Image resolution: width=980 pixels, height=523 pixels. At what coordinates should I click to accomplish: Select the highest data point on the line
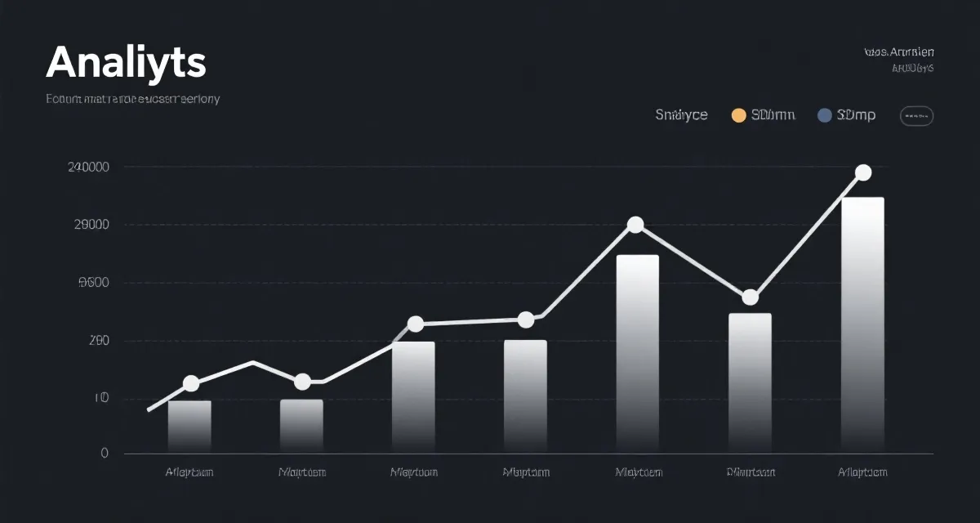[863, 172]
